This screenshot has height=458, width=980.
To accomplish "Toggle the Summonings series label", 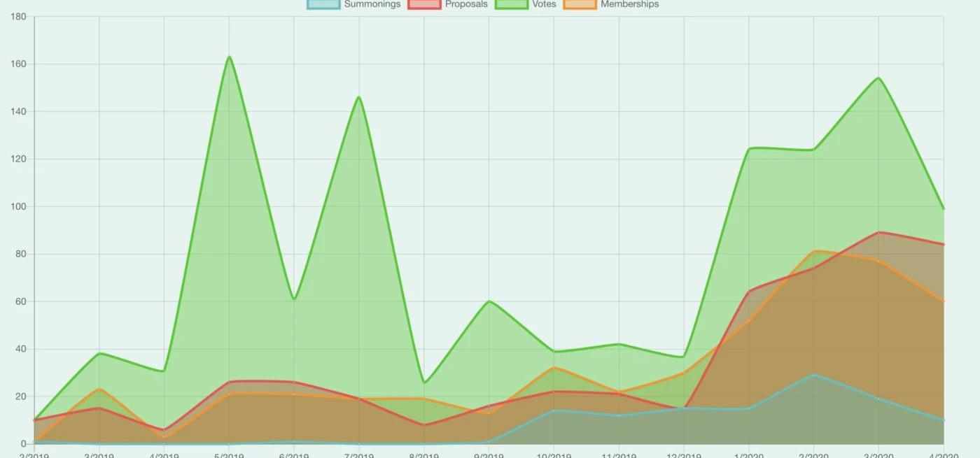I will (x=372, y=4).
